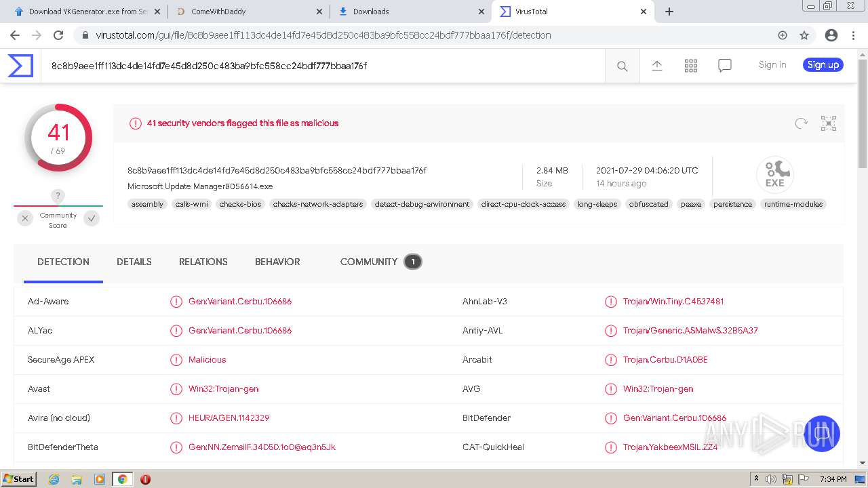Click the VirusTotal sigma logo
This screenshot has width=868, height=488.
click(20, 66)
